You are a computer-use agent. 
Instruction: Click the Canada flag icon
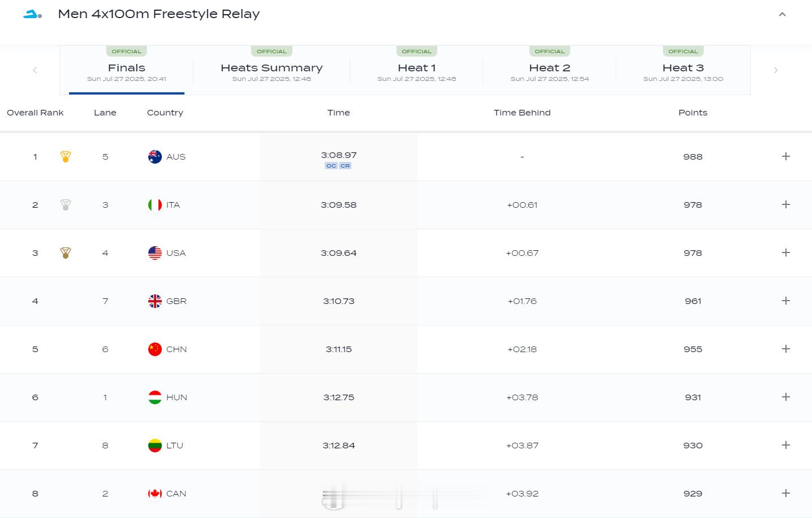[154, 494]
